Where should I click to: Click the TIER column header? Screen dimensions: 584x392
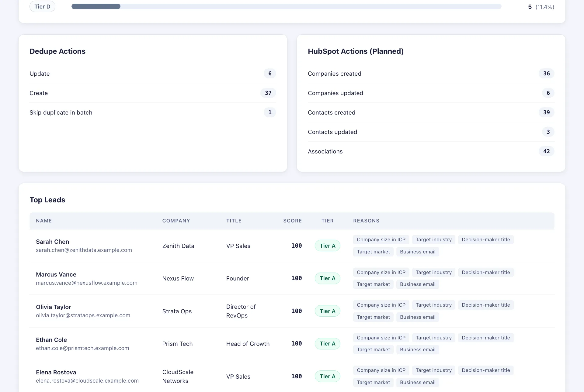pos(328,221)
